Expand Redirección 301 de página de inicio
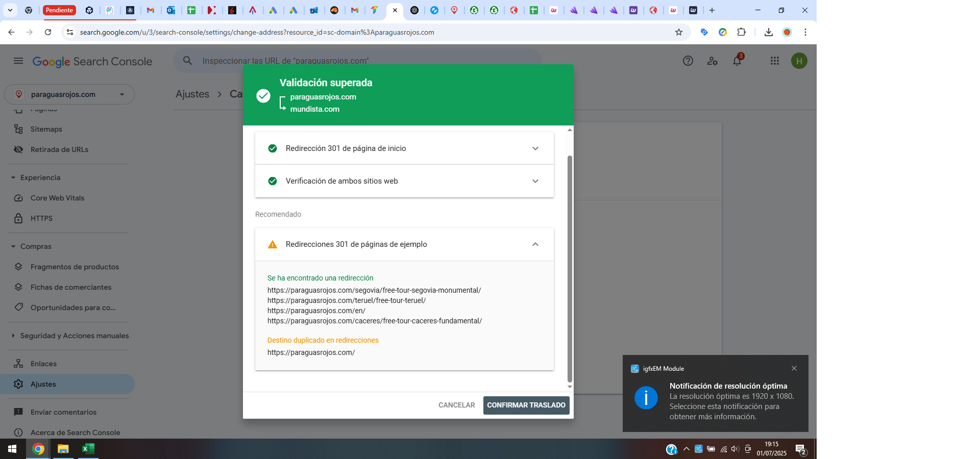This screenshot has width=980, height=459. click(404, 148)
